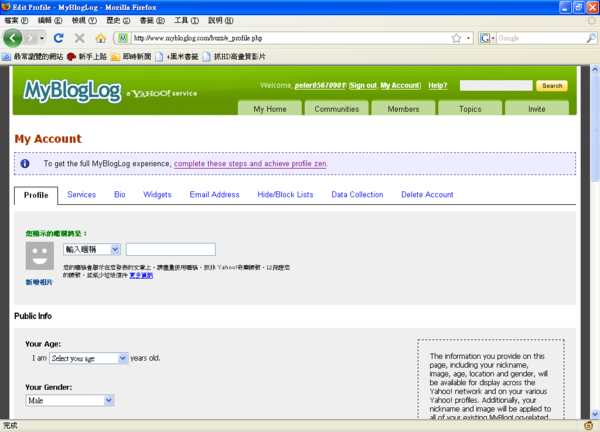Open the Invite tab
600x432 pixels.
tap(536, 109)
